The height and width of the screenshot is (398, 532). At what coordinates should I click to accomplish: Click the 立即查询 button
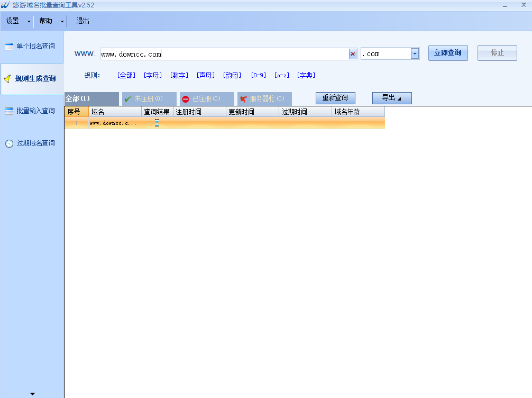click(448, 53)
